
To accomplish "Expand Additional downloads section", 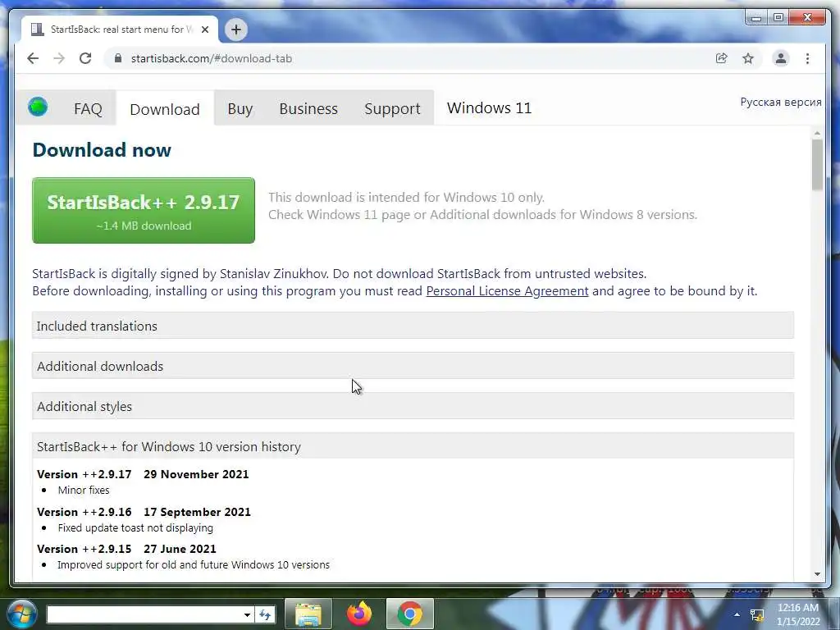I will [x=413, y=366].
